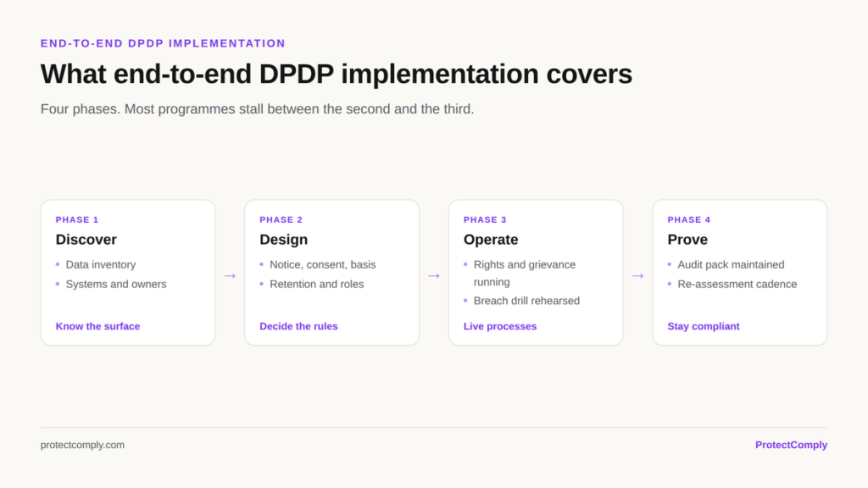868x488 pixels.
Task: Click the 'PHASE 1' label
Action: [x=77, y=219]
